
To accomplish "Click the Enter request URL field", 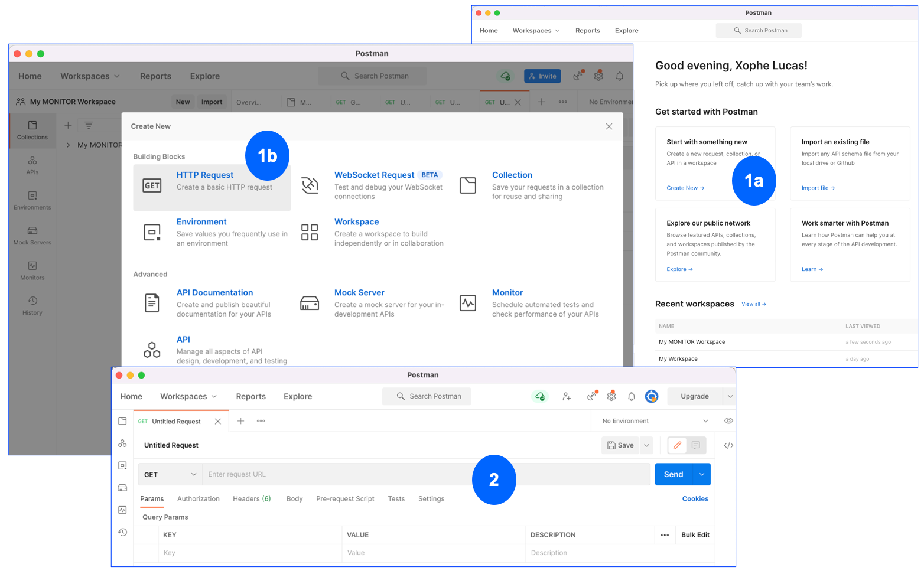I will 426,475.
